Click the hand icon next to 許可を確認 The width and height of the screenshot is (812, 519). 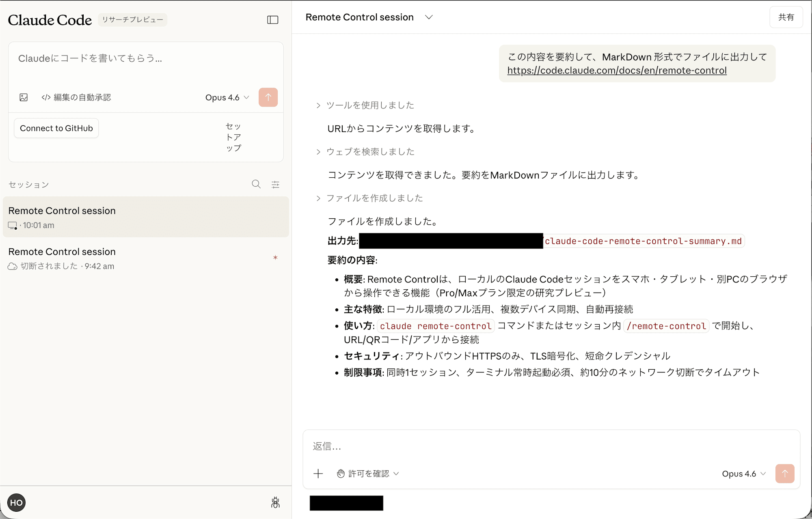pyautogui.click(x=340, y=474)
